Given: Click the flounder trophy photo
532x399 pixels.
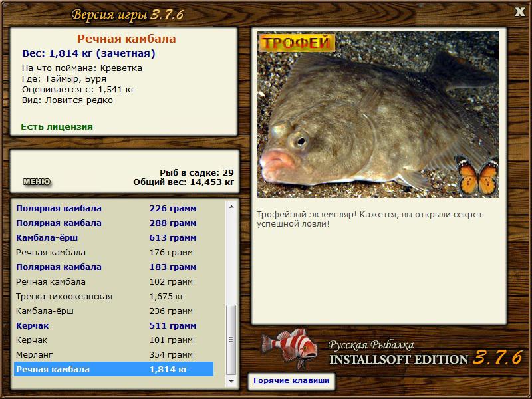Looking at the screenshot, I should pos(378,114).
